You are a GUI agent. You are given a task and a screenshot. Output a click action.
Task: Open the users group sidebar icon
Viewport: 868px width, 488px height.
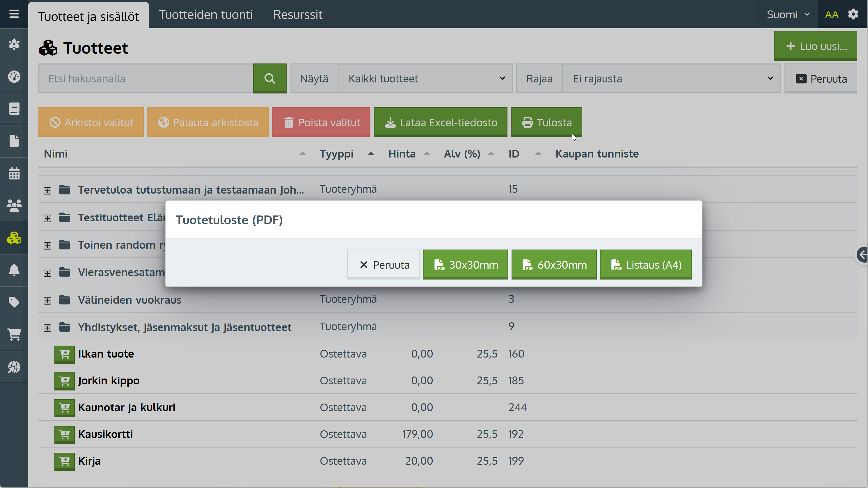click(x=14, y=205)
